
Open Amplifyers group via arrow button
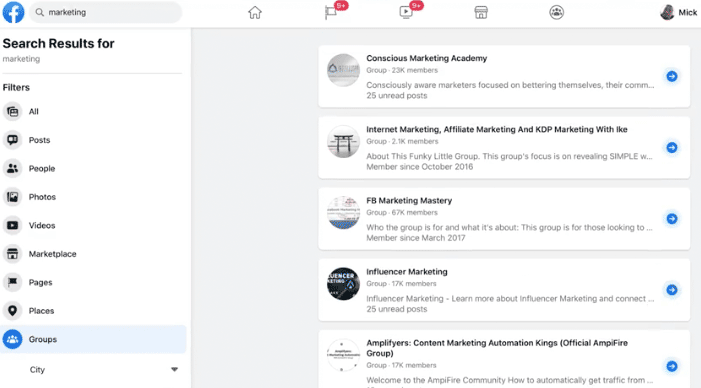point(671,366)
